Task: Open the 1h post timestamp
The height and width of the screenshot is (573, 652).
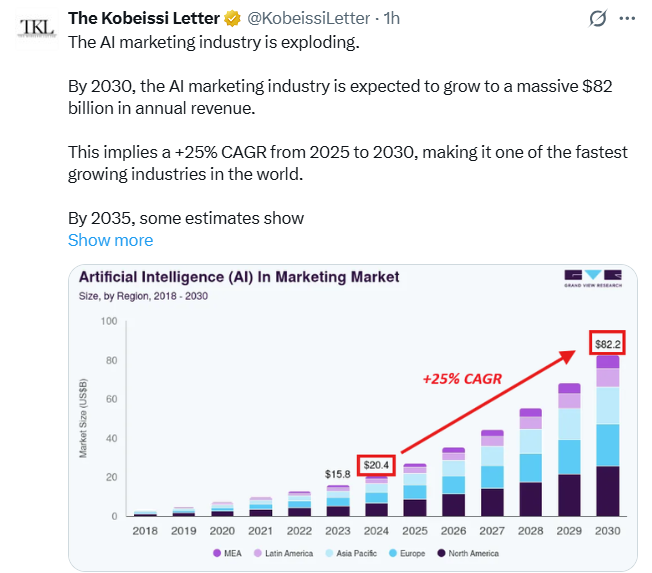Action: pyautogui.click(x=392, y=18)
